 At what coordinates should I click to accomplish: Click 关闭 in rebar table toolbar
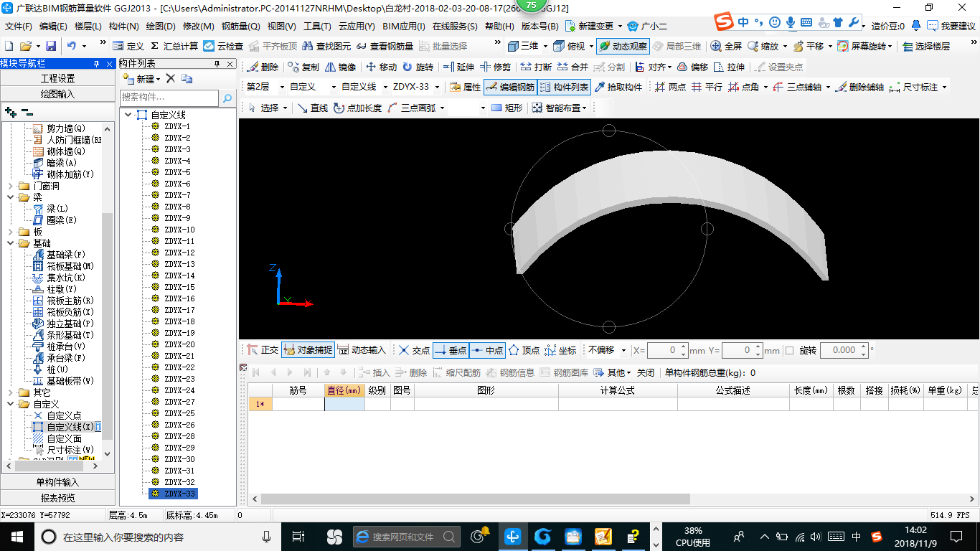point(646,373)
